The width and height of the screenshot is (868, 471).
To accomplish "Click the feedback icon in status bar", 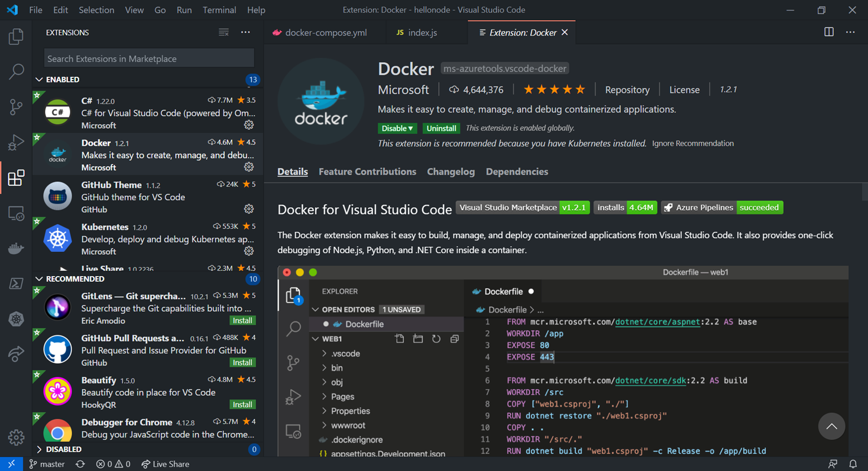I will [x=832, y=464].
